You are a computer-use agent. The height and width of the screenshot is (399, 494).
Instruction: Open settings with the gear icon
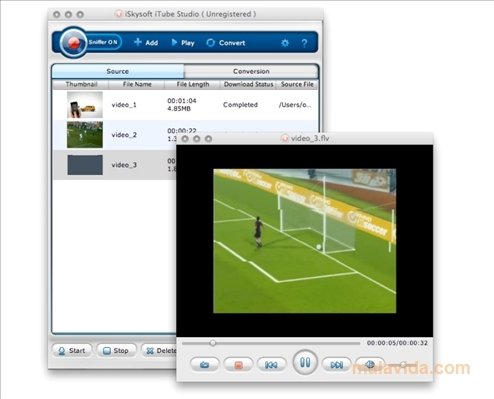[285, 43]
